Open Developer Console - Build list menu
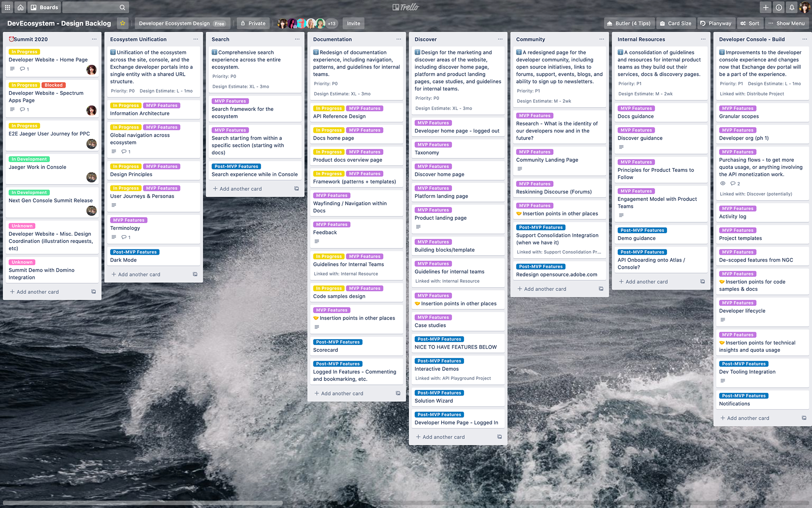This screenshot has height=508, width=812. tap(804, 39)
